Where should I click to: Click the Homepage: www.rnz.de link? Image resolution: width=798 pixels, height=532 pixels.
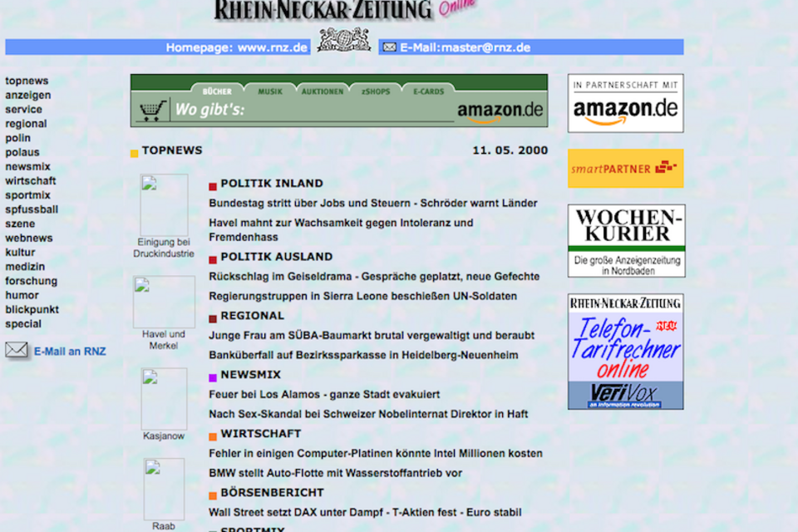click(236, 47)
